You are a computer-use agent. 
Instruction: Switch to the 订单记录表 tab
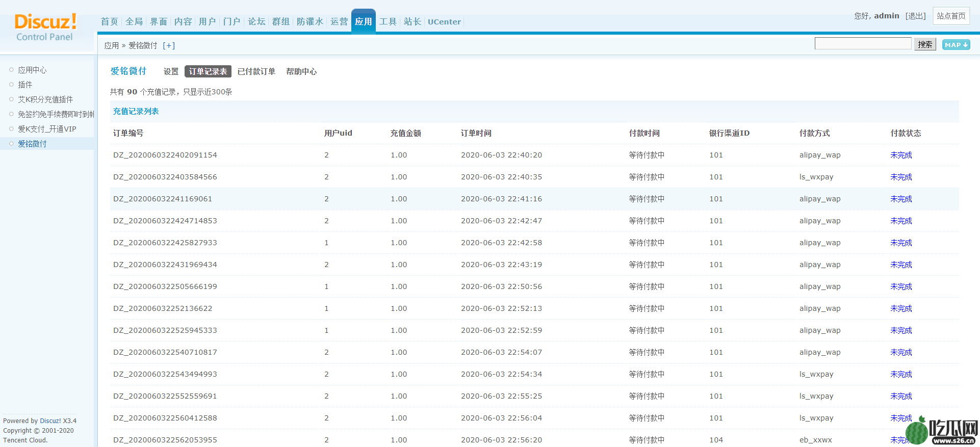[208, 71]
